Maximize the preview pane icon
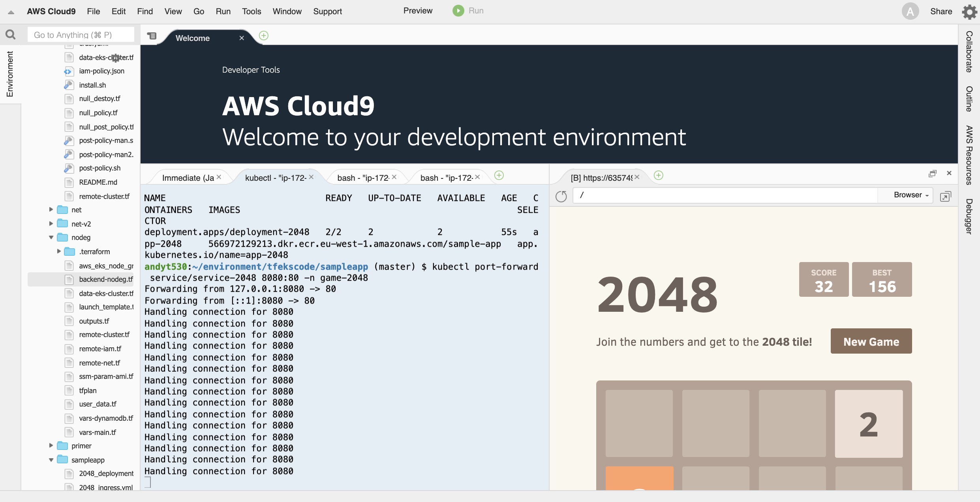Viewport: 980px width, 502px height. (x=933, y=174)
